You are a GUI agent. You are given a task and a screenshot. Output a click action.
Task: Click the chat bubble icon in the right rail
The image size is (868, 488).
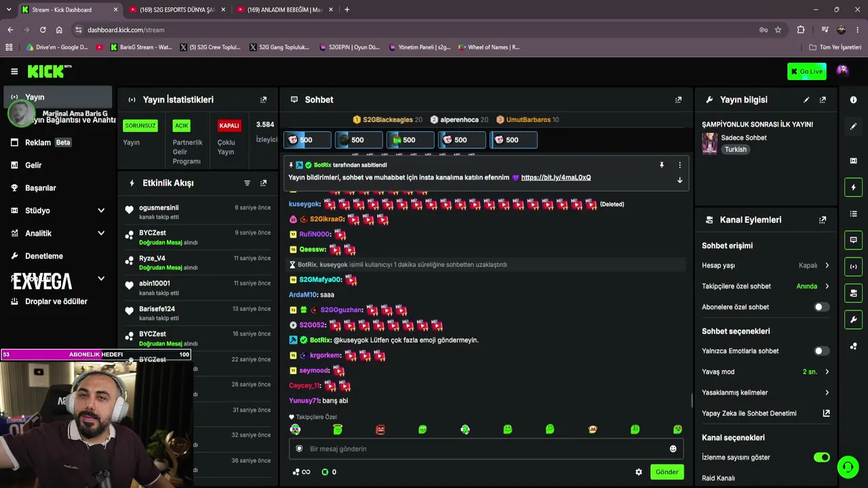853,240
